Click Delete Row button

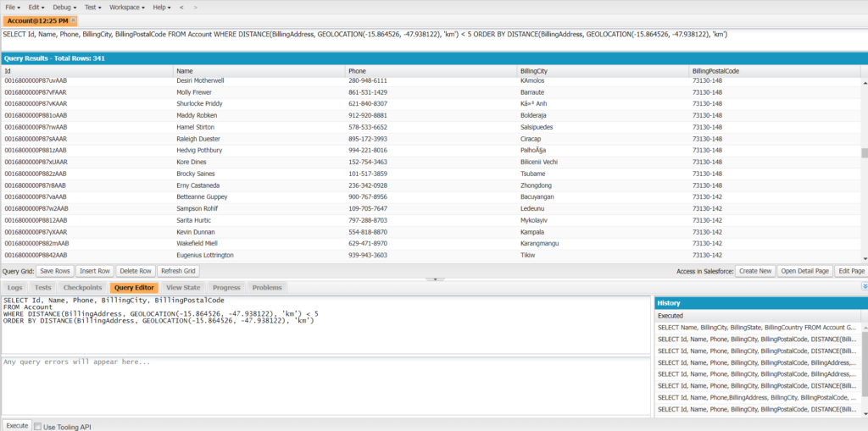136,271
